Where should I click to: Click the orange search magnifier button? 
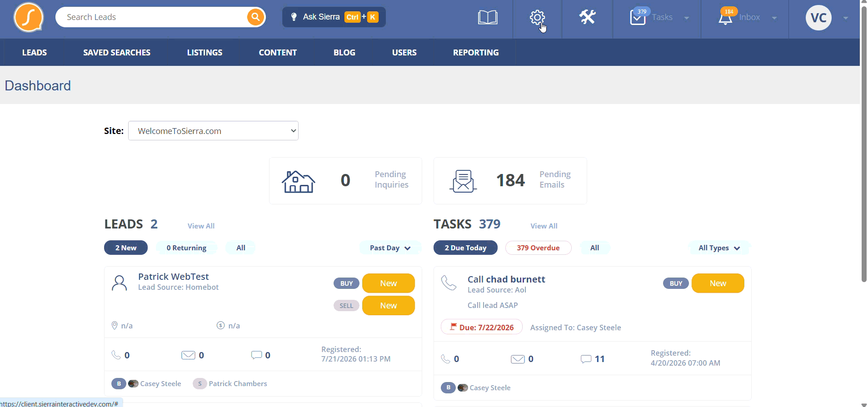(x=255, y=17)
